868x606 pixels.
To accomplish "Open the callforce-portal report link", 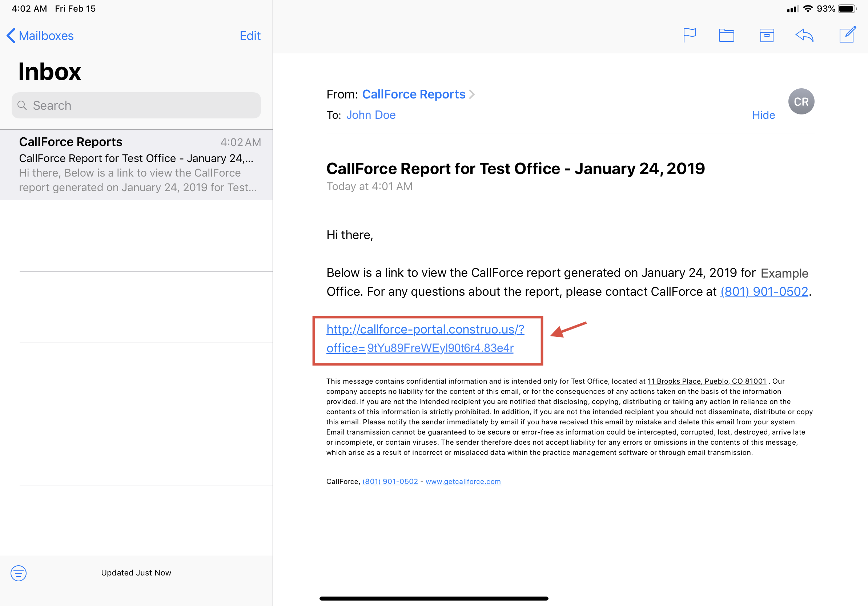I will [x=425, y=339].
